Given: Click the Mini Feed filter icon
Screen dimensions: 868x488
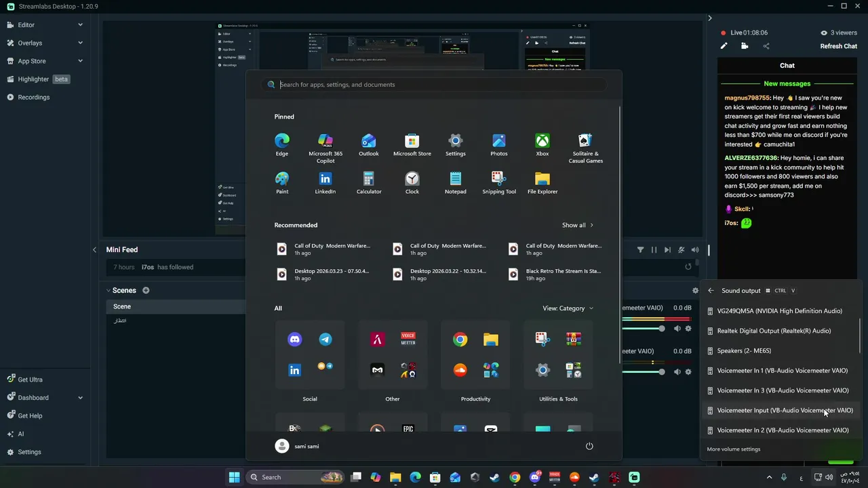Looking at the screenshot, I should 640,249.
